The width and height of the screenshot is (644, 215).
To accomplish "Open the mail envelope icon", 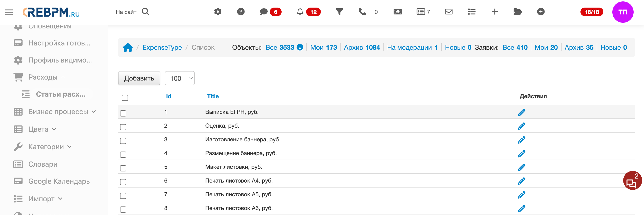I will [x=449, y=12].
